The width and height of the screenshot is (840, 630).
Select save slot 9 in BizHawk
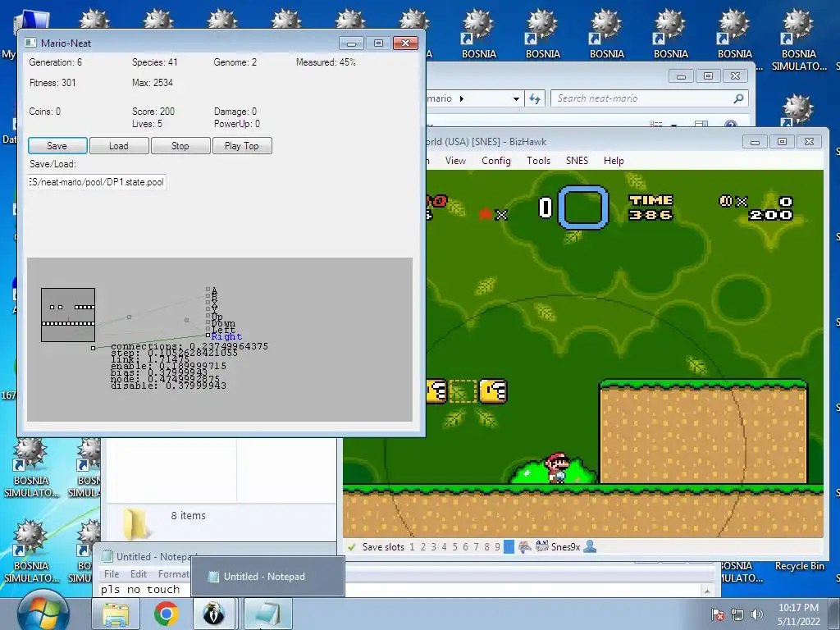click(497, 547)
